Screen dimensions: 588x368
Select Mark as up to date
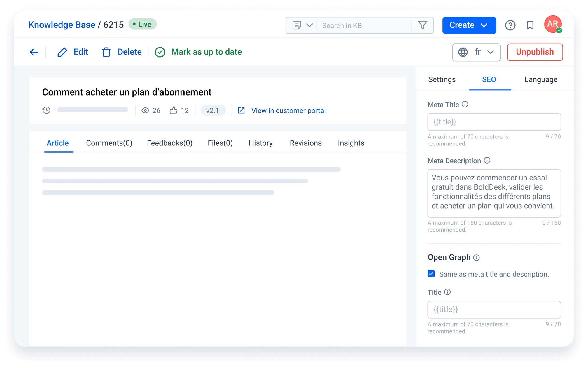pyautogui.click(x=206, y=52)
